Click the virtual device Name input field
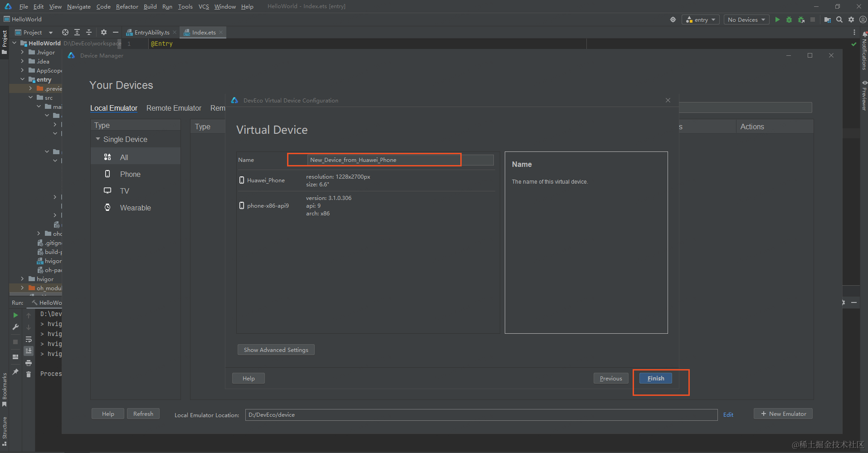 click(x=400, y=160)
